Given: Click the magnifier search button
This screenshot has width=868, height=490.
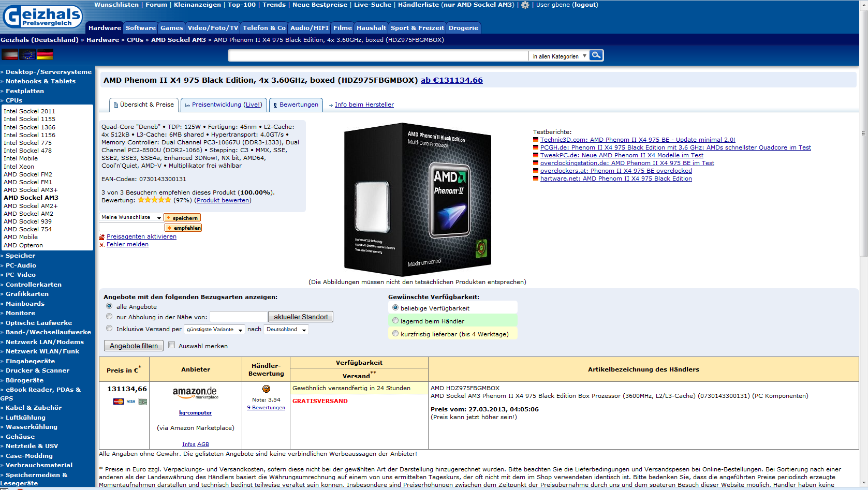Looking at the screenshot, I should pos(596,55).
